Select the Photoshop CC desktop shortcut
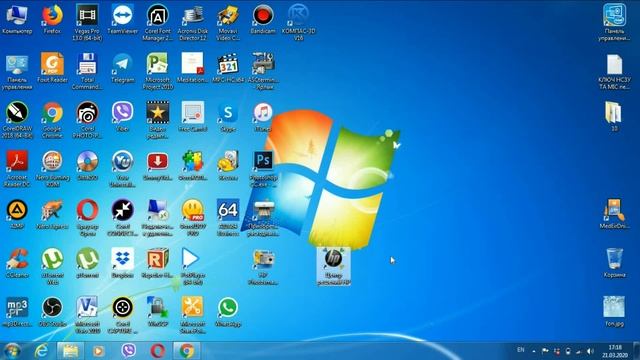The height and width of the screenshot is (360, 640). pos(263,169)
